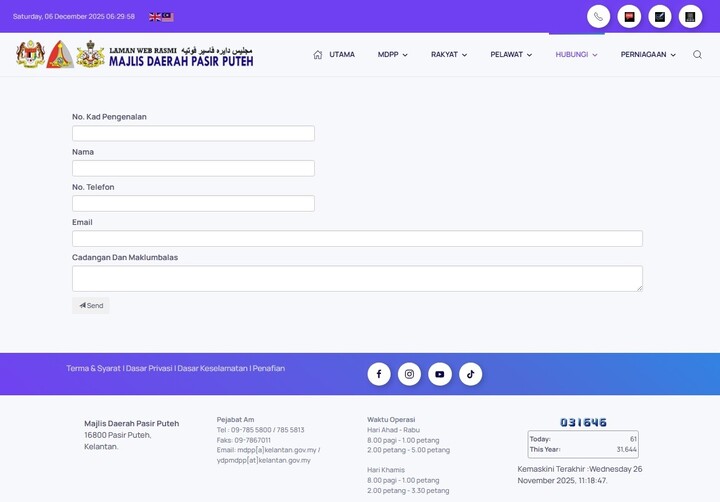The width and height of the screenshot is (720, 502).
Task: Click the Today: 61 counter row
Action: point(583,439)
